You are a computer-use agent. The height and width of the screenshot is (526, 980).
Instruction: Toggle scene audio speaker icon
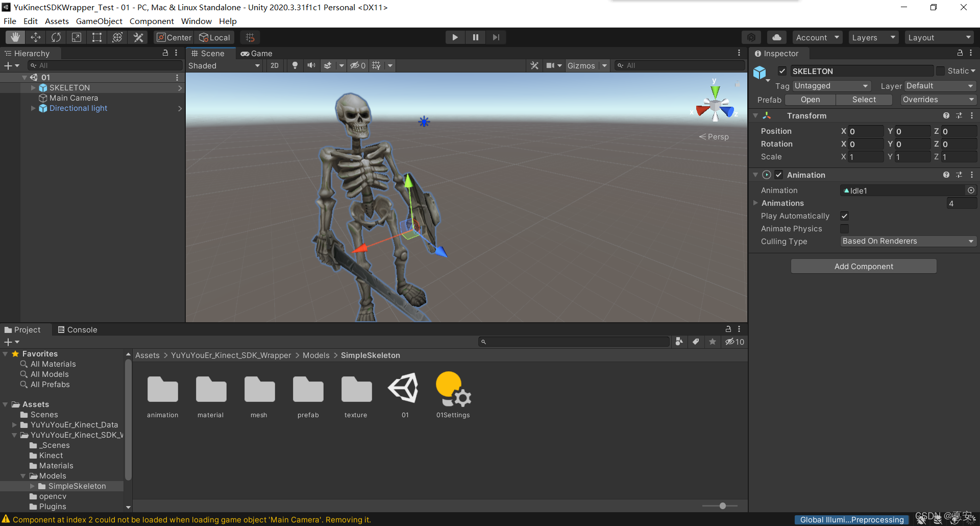click(311, 65)
